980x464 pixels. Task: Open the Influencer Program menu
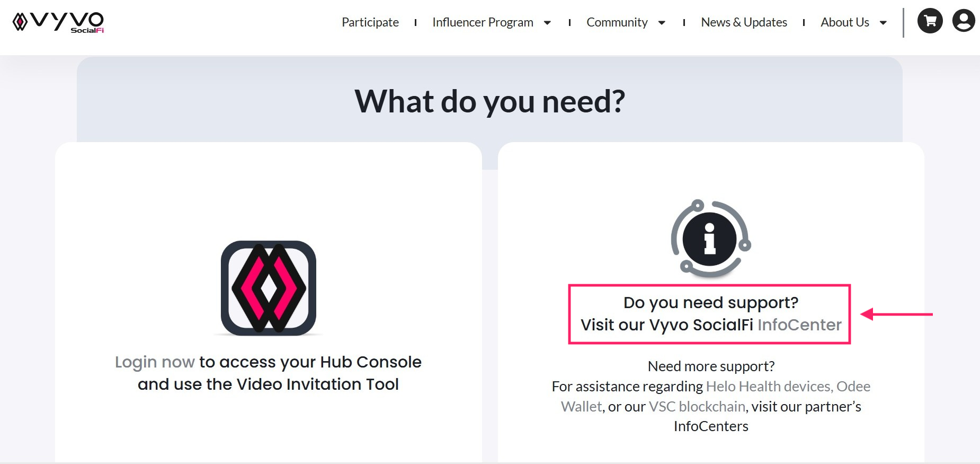tap(483, 22)
